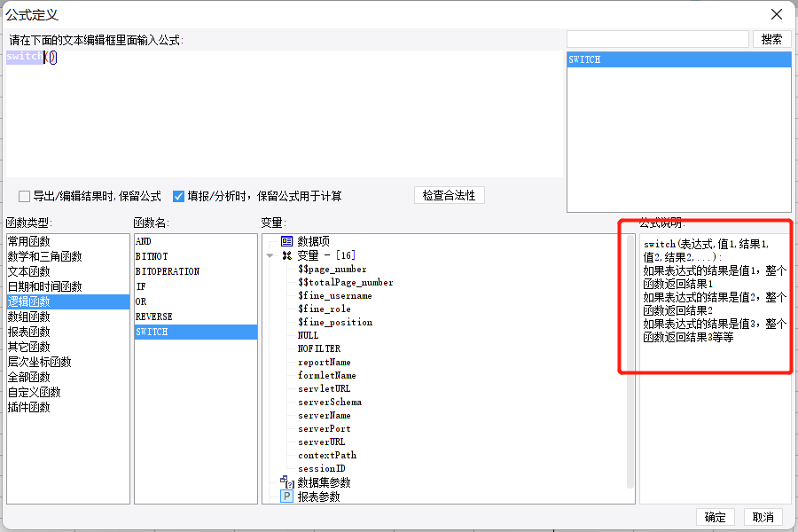This screenshot has width=798, height=532.
Task: Select SWITCH in the search results list
Action: (679, 59)
